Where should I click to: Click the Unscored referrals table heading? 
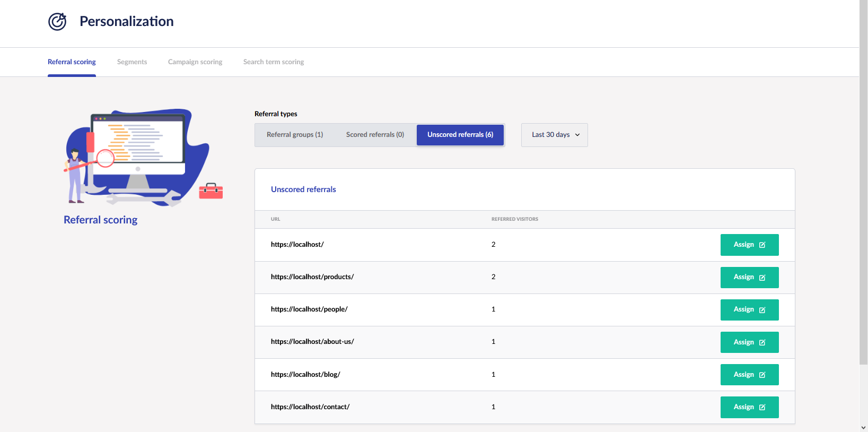coord(303,189)
